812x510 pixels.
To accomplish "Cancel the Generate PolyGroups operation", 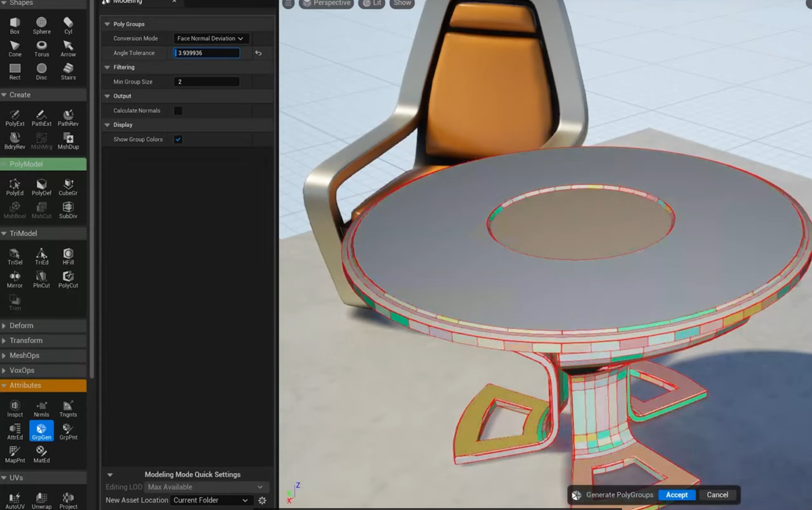I will pyautogui.click(x=717, y=495).
